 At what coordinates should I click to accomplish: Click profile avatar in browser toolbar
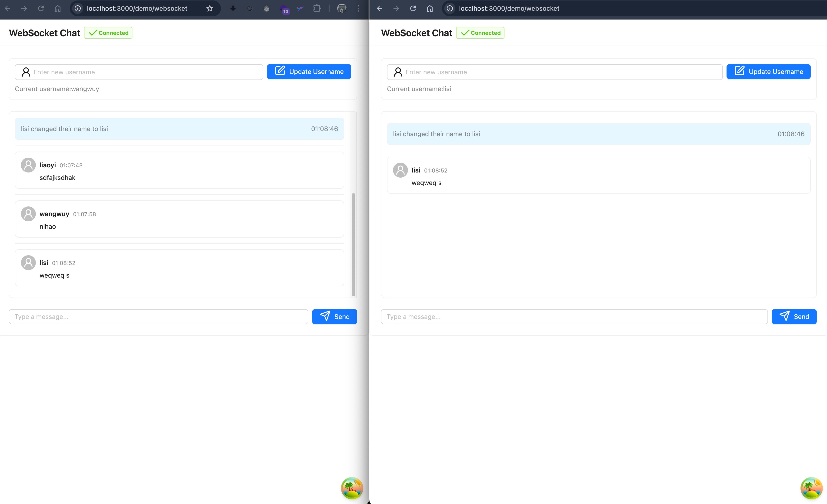point(342,8)
